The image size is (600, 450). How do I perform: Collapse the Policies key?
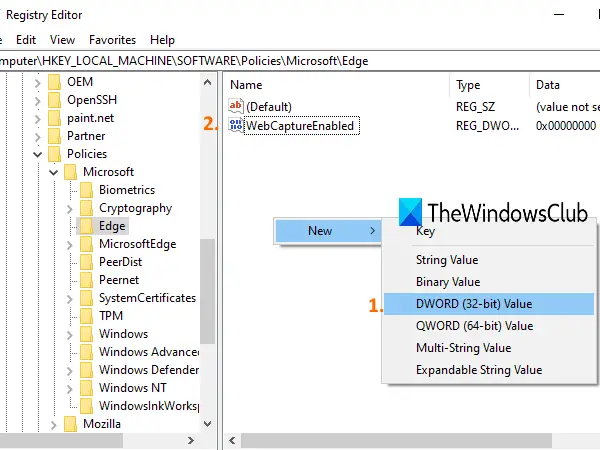38,155
